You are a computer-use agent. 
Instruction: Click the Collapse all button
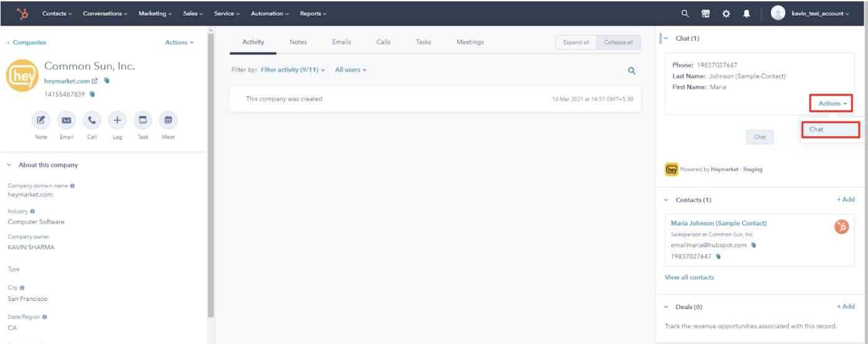tap(619, 42)
